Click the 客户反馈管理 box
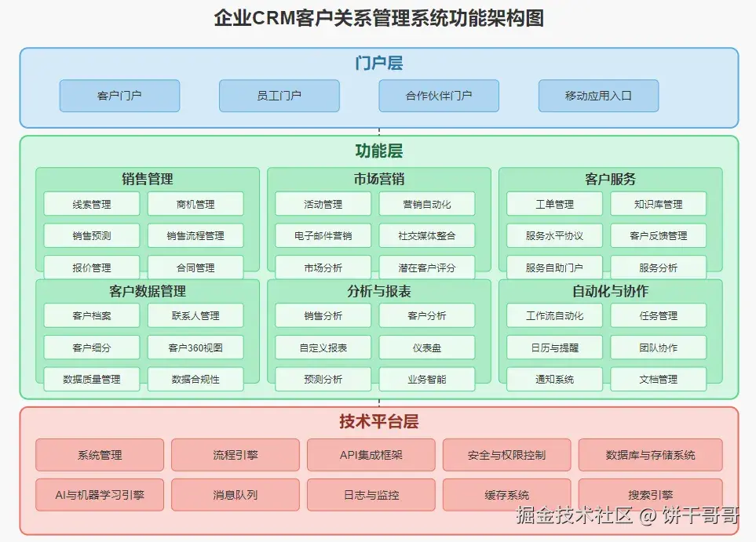Screen dimensions: 756x542 coord(658,235)
